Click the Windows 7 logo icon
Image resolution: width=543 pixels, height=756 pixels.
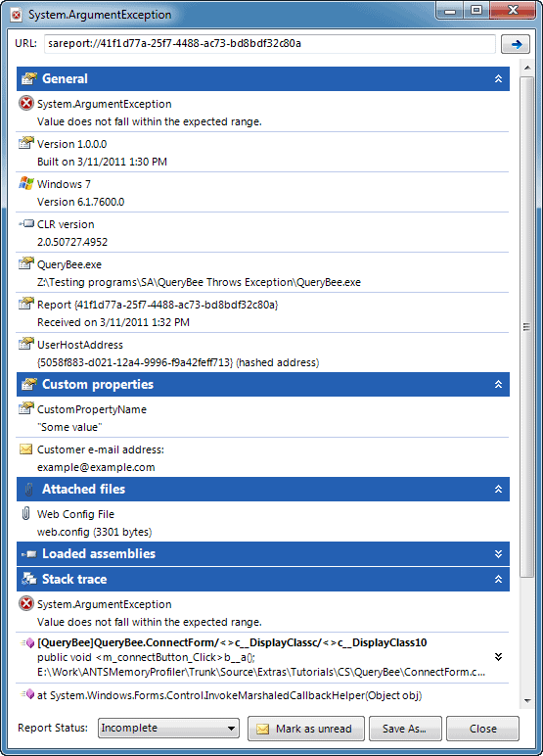tap(26, 183)
